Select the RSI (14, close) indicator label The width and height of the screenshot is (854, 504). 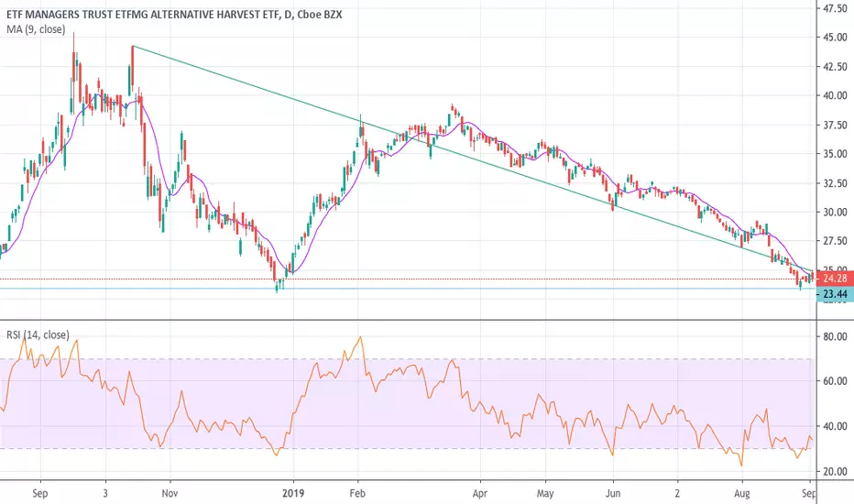38,334
